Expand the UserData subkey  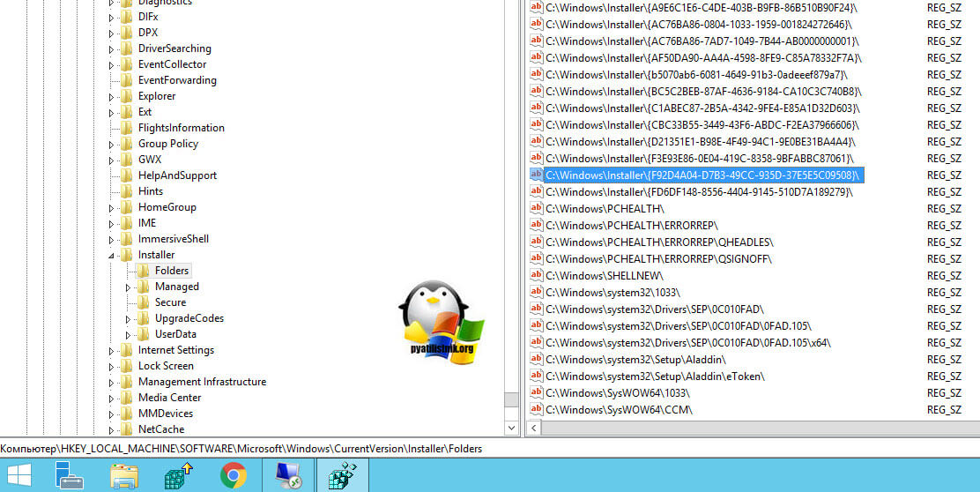(128, 335)
